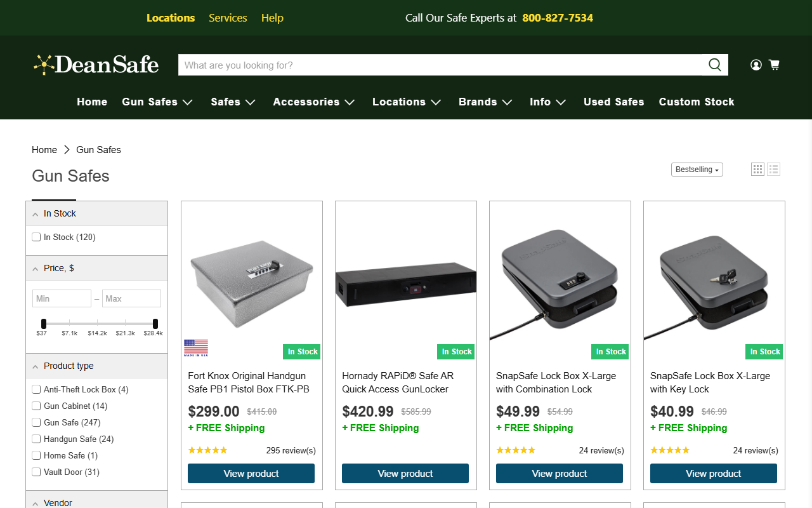Go to Home in main navigation
812x508 pixels.
(92, 102)
